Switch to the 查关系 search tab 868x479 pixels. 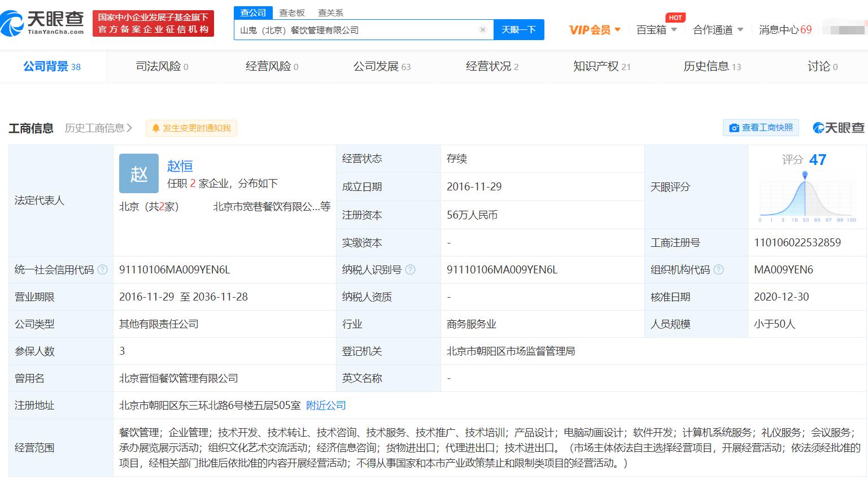330,12
